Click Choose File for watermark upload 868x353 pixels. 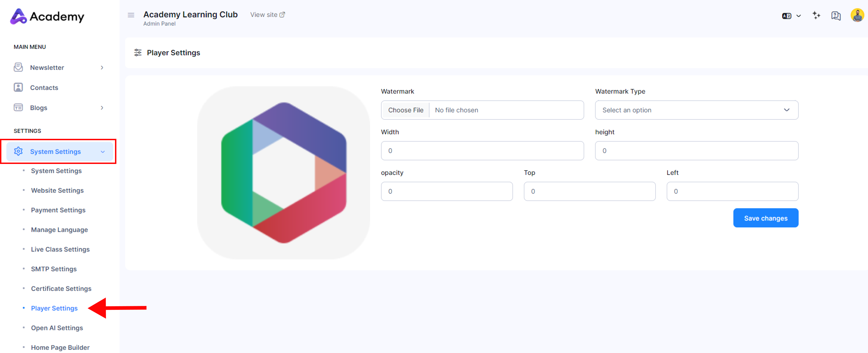click(405, 110)
